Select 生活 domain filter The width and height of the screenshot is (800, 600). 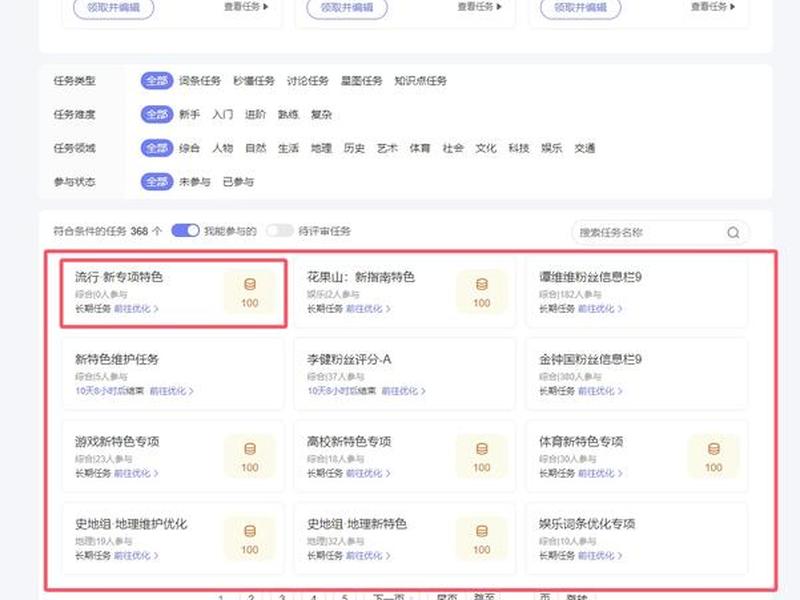click(x=288, y=148)
